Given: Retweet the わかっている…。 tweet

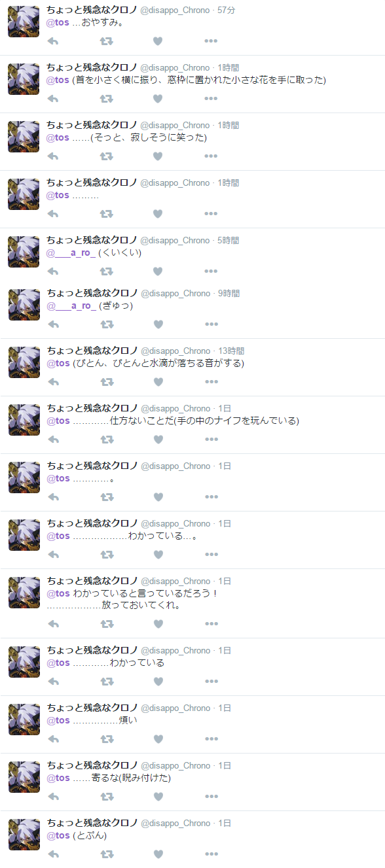Looking at the screenshot, I should [106, 555].
